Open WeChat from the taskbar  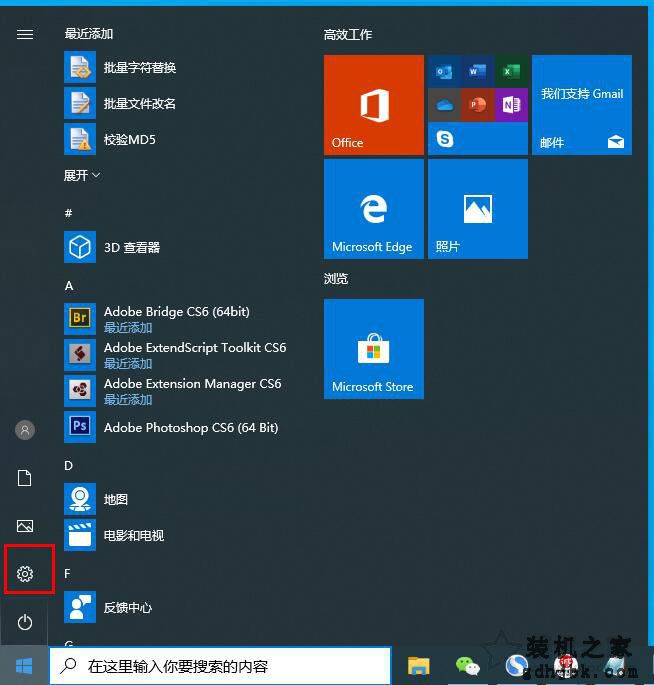coord(467,666)
